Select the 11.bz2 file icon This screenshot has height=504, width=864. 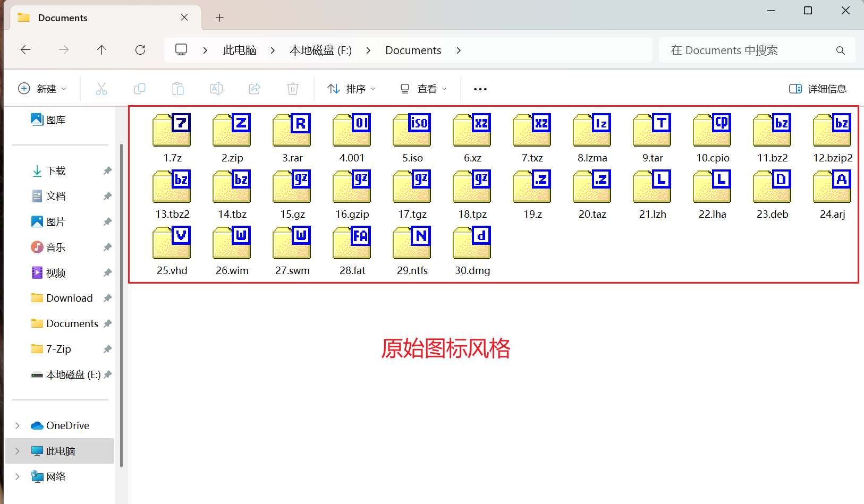click(x=772, y=130)
